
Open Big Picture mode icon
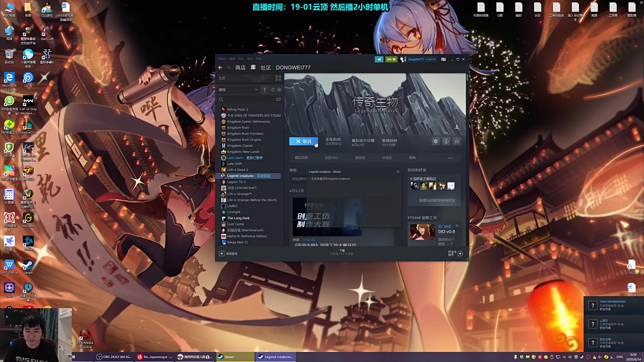click(443, 59)
